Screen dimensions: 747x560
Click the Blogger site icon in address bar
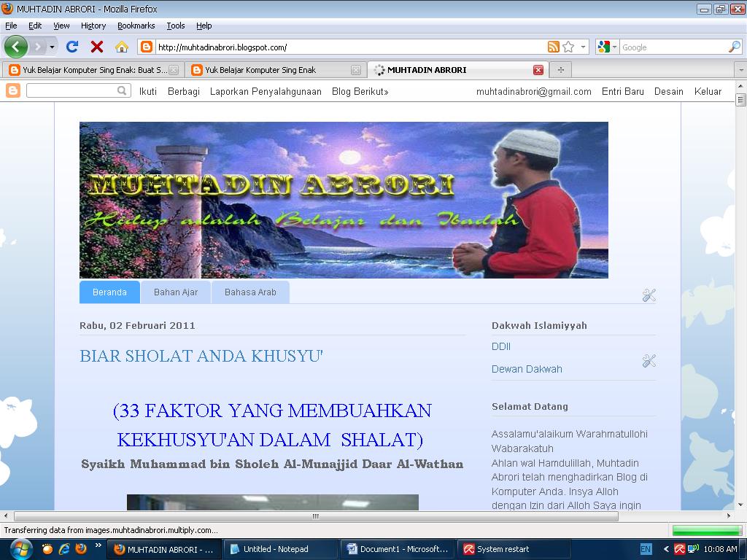click(147, 47)
